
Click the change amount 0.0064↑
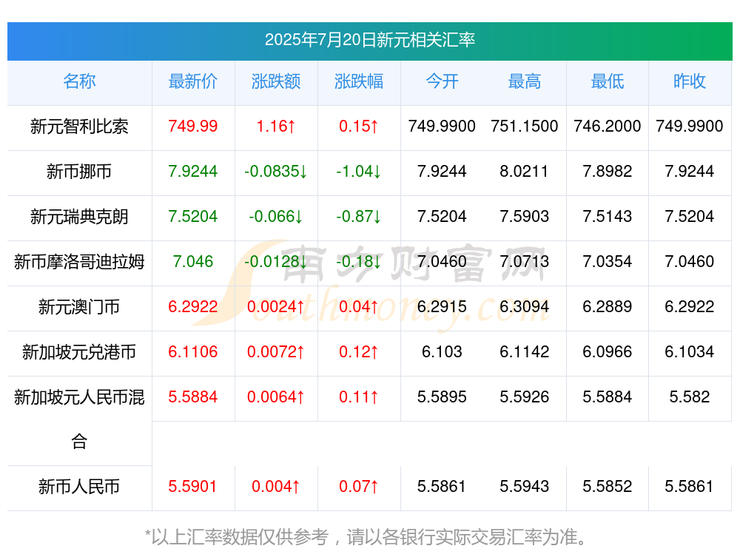276,397
